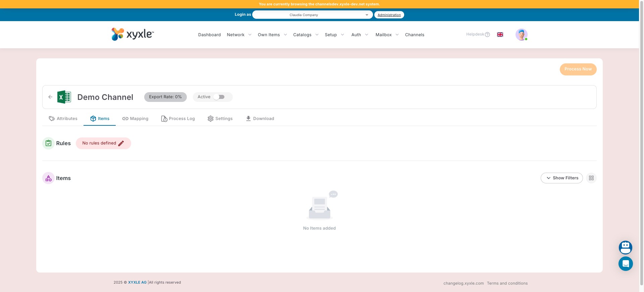Viewport: 644px width, 292px height.
Task: Expand Show Filters
Action: coord(561,178)
